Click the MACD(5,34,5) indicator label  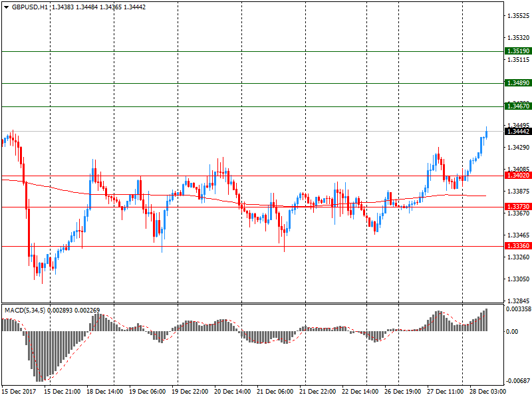30,311
